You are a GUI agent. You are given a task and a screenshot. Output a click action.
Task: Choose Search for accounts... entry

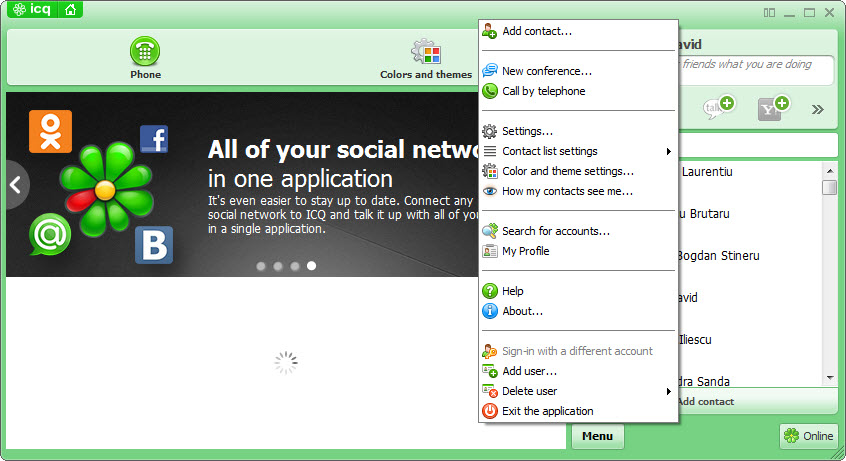point(578,231)
